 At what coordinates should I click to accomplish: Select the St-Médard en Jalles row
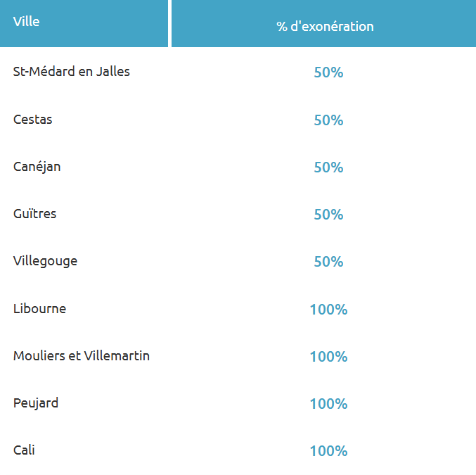point(72,72)
